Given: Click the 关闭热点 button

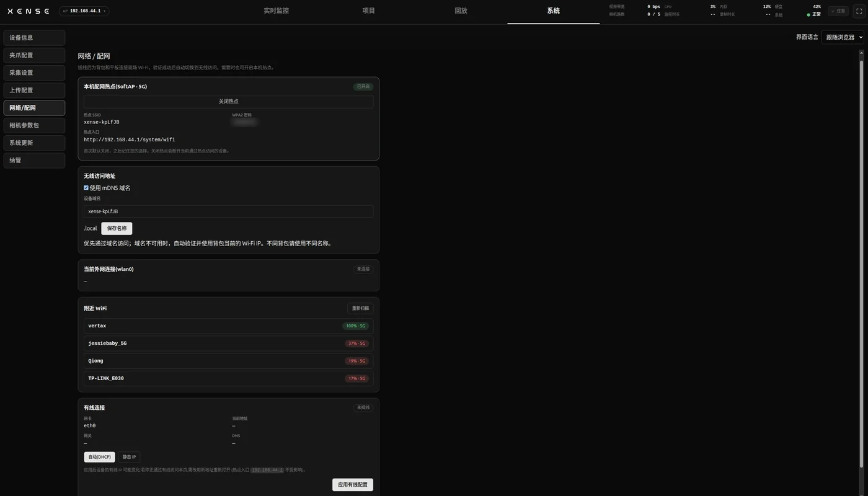Looking at the screenshot, I should (228, 102).
